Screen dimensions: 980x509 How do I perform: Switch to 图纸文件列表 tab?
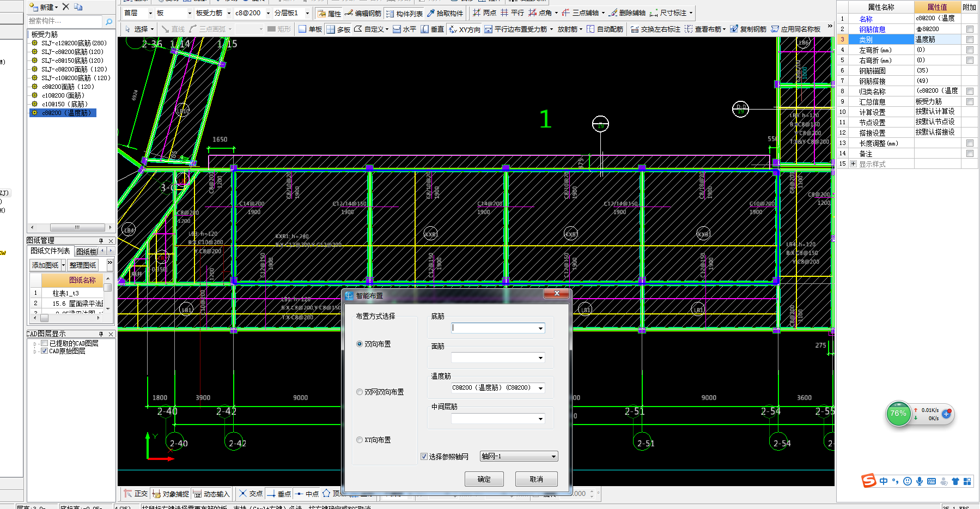50,251
